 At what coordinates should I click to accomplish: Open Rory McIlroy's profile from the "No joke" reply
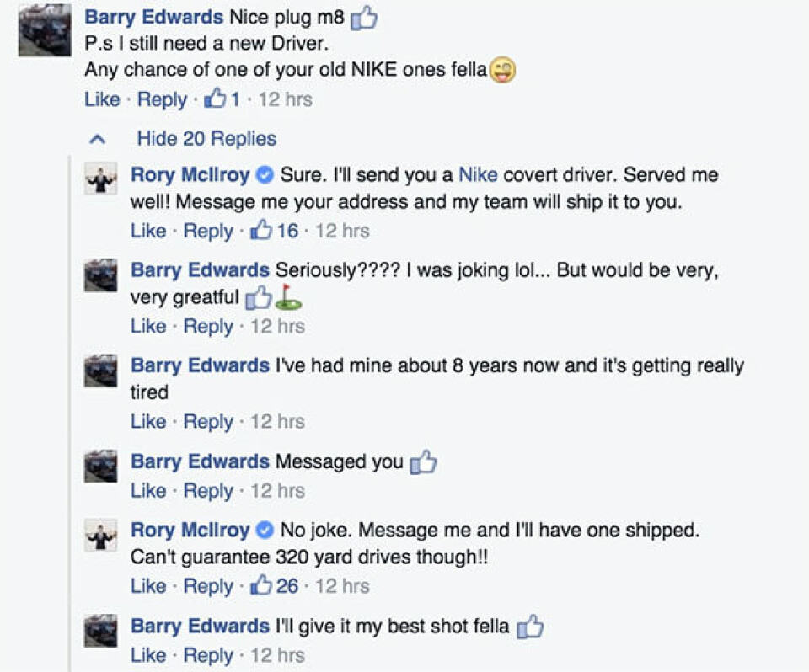(x=190, y=531)
